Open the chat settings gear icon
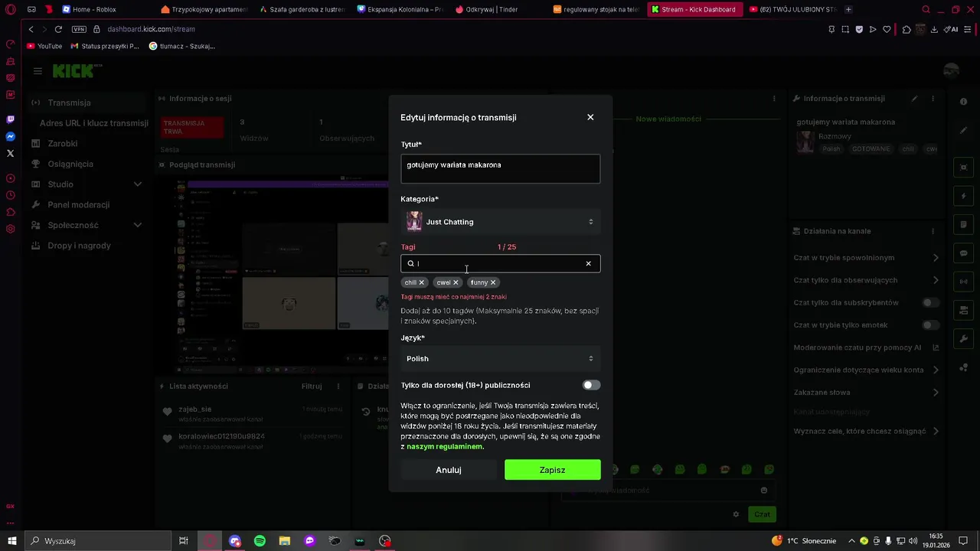The height and width of the screenshot is (551, 980). click(736, 514)
